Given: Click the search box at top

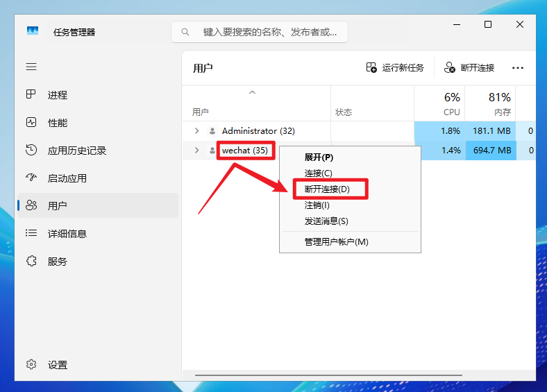Looking at the screenshot, I should [260, 32].
